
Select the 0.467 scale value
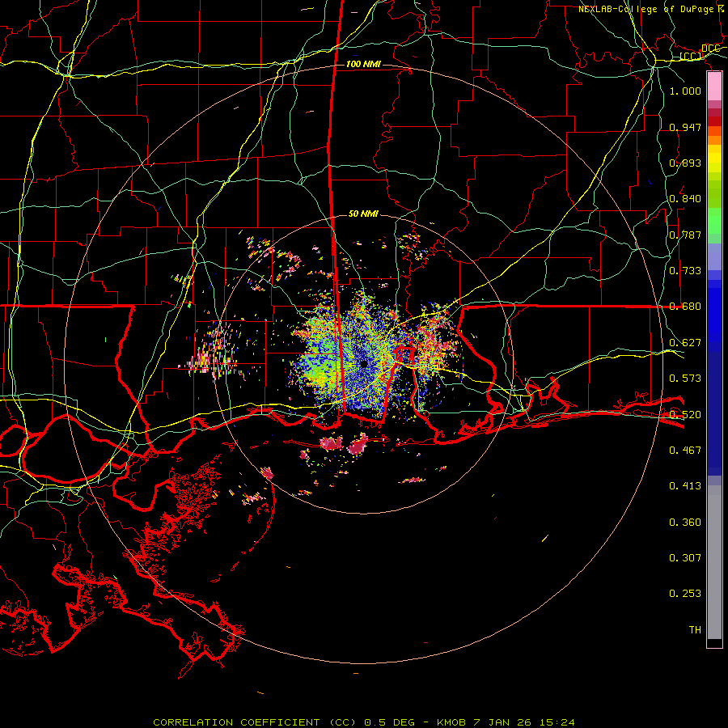coord(685,451)
